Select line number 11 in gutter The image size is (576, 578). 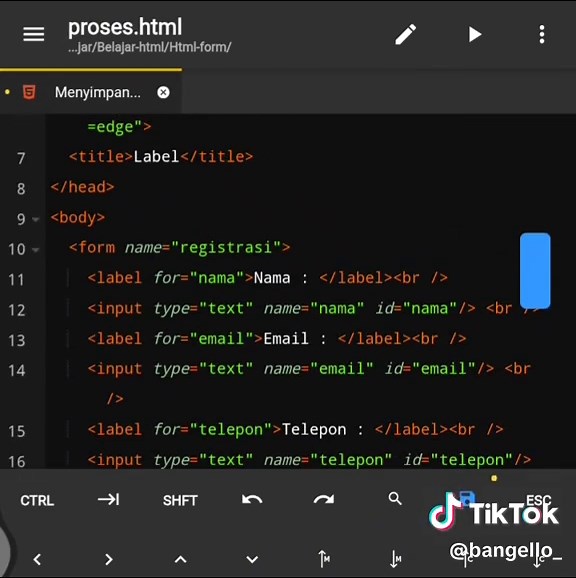pyautogui.click(x=16, y=280)
